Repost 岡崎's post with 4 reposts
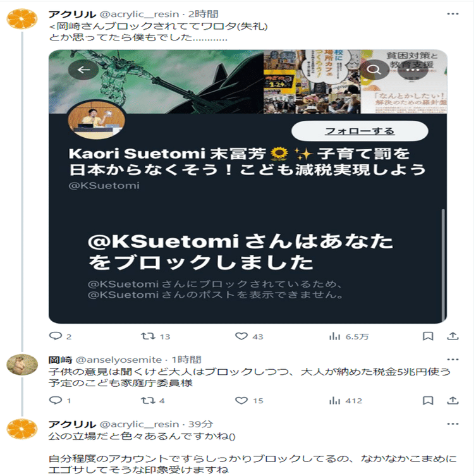Image resolution: width=476 pixels, height=476 pixels. tap(153, 400)
